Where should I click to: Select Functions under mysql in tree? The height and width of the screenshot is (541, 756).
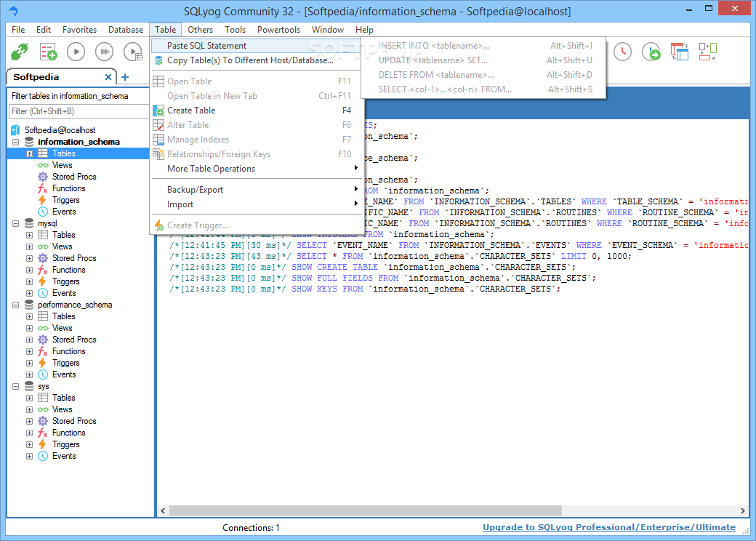(x=68, y=270)
